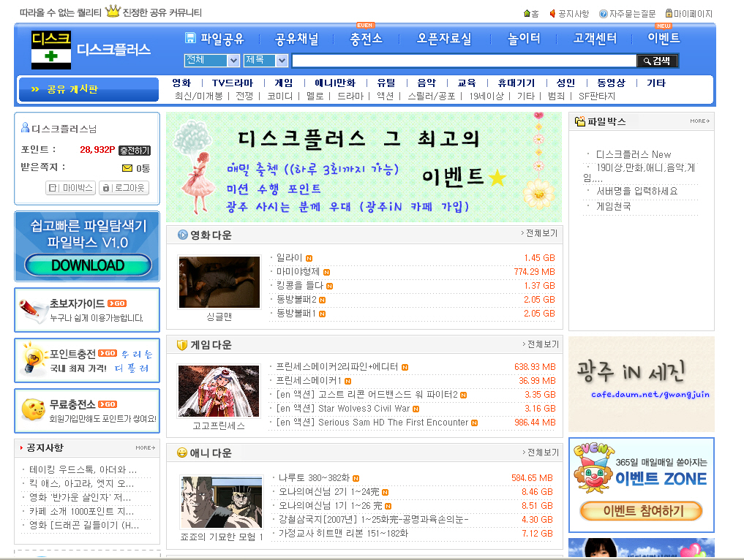Click the green DOWNLOAD button

[89, 265]
